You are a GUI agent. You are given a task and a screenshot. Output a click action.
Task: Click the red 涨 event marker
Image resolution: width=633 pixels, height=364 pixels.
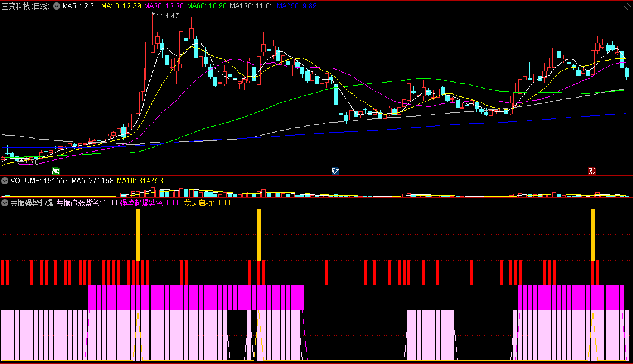click(x=592, y=171)
